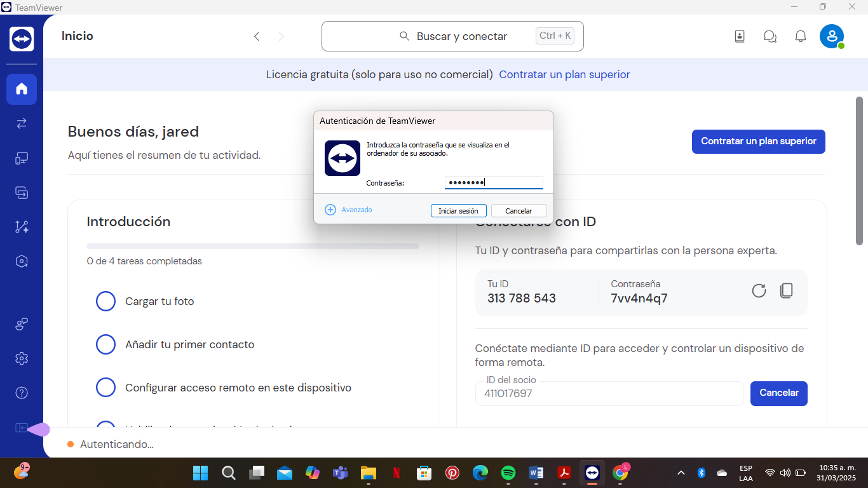This screenshot has width=868, height=488.
Task: Open the Workflows icon in sidebar
Action: click(22, 226)
